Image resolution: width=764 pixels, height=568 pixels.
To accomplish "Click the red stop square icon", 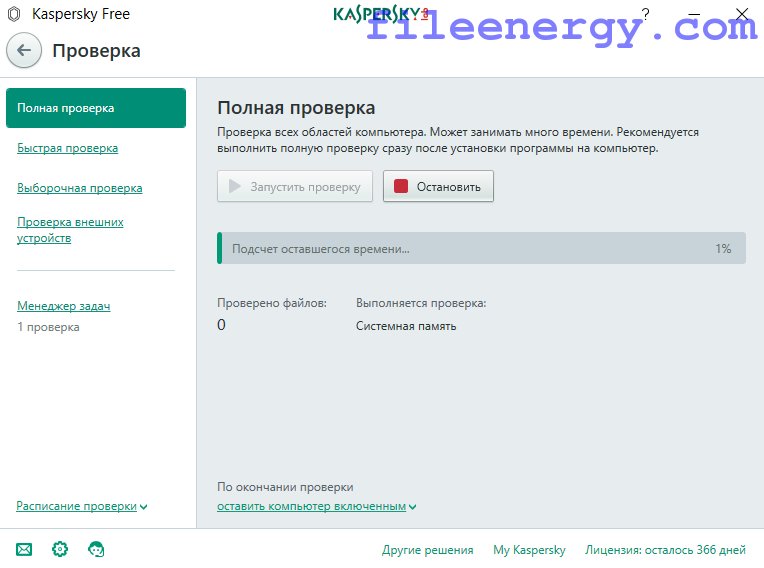I will (401, 186).
